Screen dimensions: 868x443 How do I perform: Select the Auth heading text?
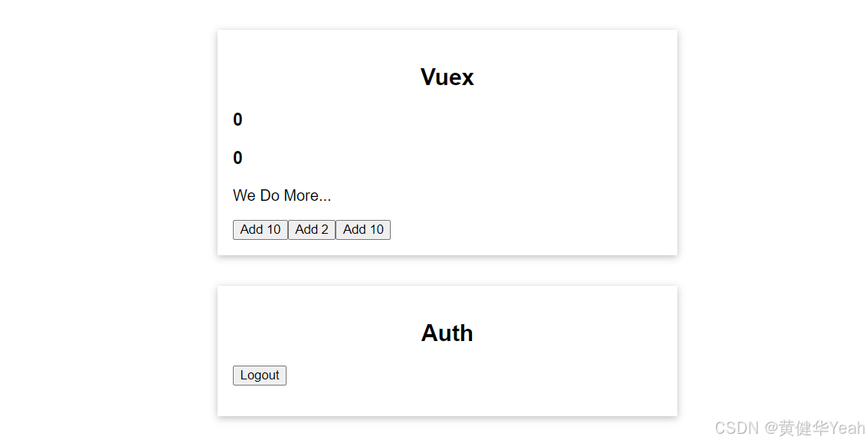pyautogui.click(x=447, y=333)
